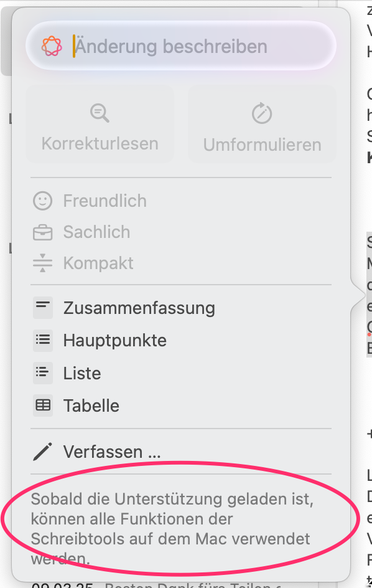
Task: Click the Liste list icon
Action: click(43, 373)
